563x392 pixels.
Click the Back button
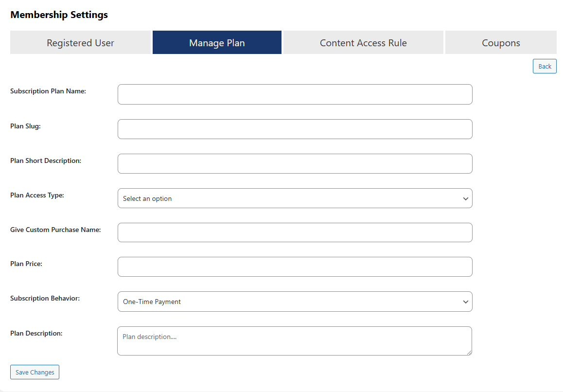pyautogui.click(x=545, y=66)
